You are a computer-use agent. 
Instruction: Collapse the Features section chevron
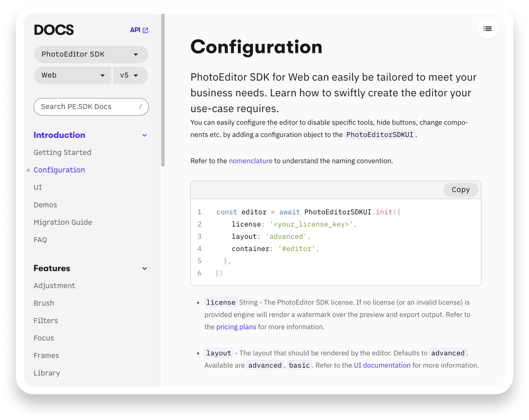144,268
